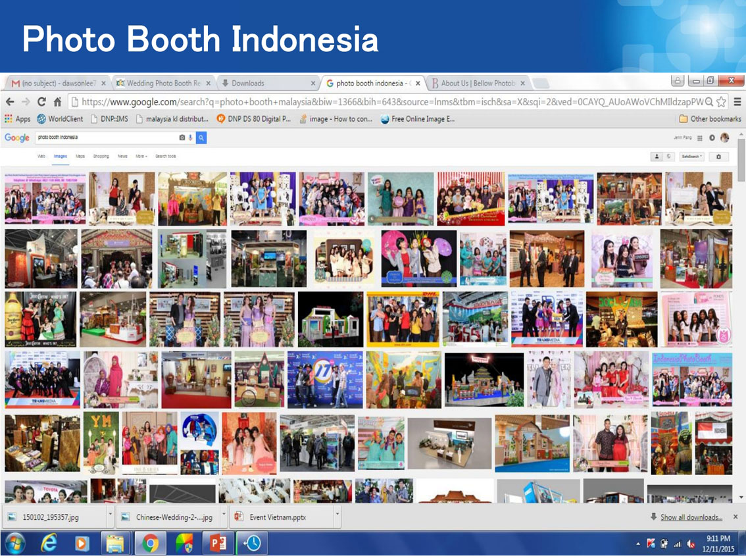Launch PowerPoint from the taskbar

coord(218,543)
